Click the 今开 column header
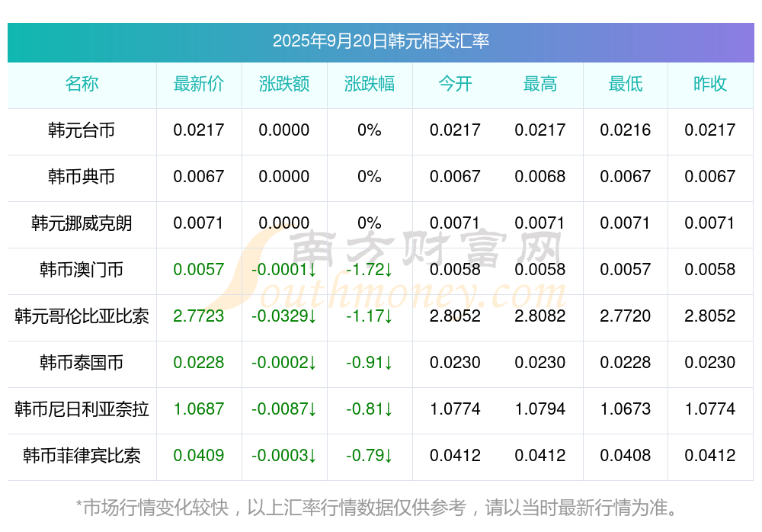This screenshot has width=762, height=532. point(455,84)
